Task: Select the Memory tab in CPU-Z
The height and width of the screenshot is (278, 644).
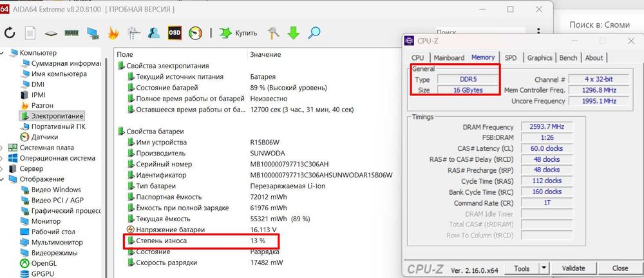Action: click(483, 57)
